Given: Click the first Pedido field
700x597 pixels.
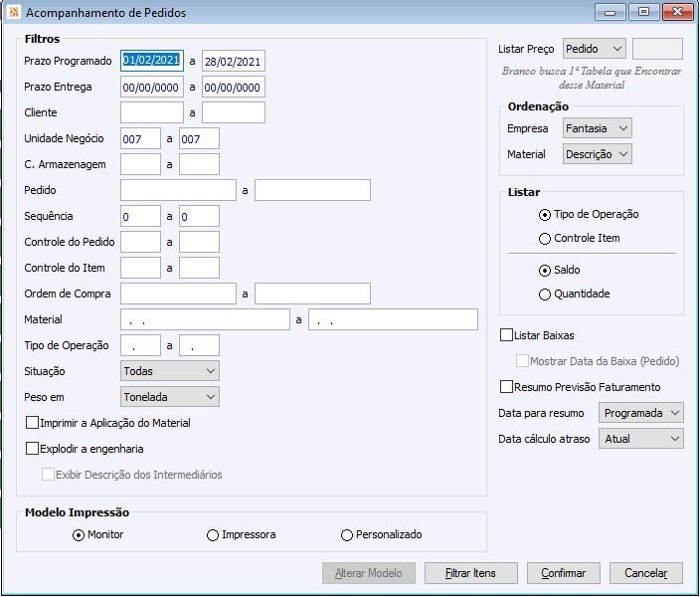Looking at the screenshot, I should (x=178, y=190).
